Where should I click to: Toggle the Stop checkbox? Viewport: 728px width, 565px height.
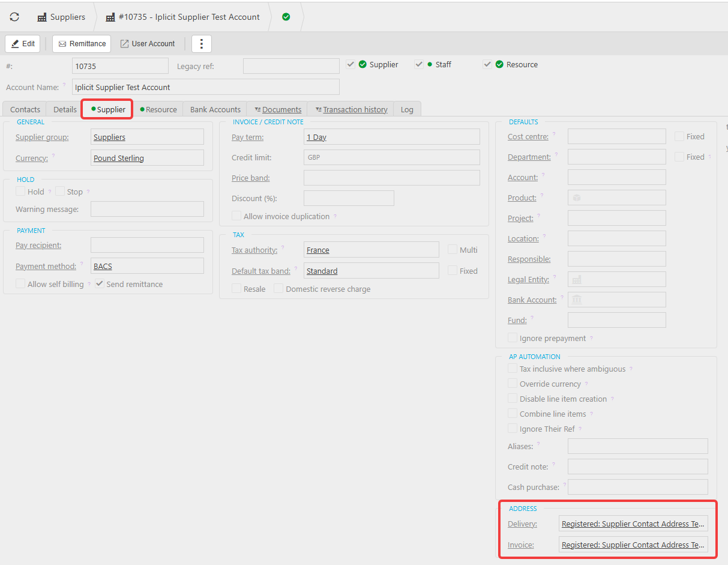(x=60, y=191)
